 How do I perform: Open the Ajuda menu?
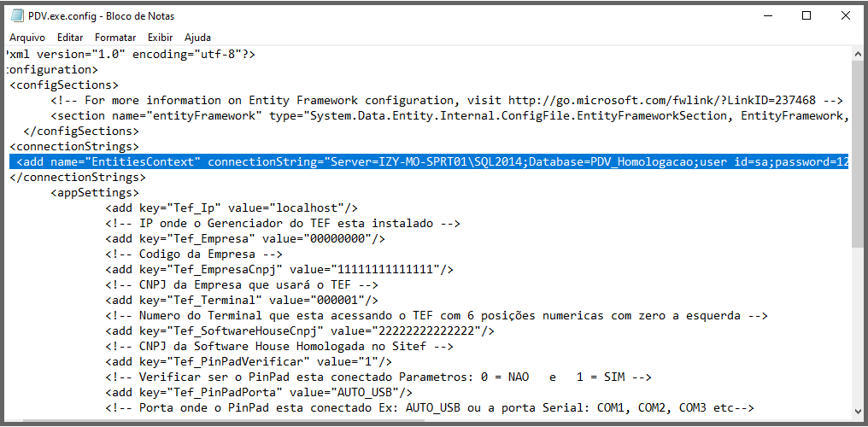tap(197, 38)
